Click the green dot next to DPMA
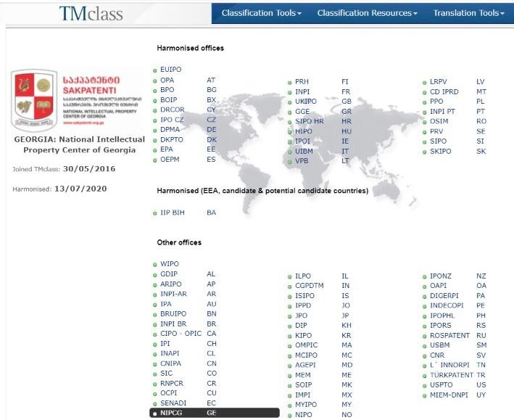 (x=155, y=130)
